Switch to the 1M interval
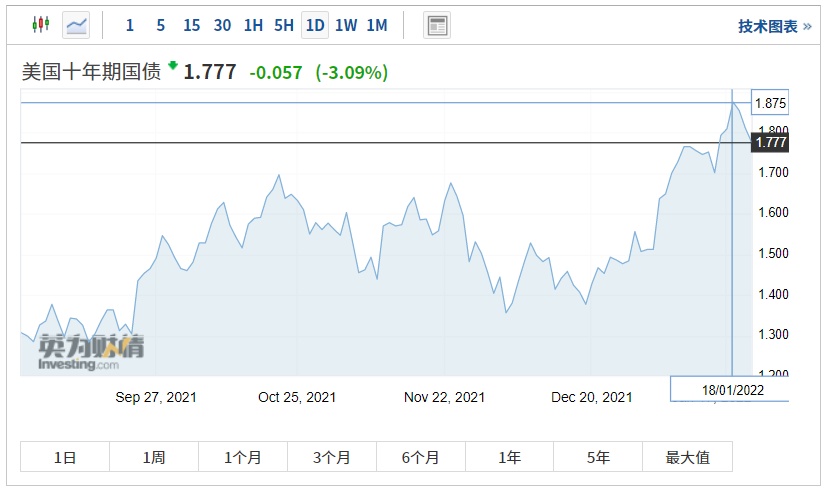 (x=376, y=25)
